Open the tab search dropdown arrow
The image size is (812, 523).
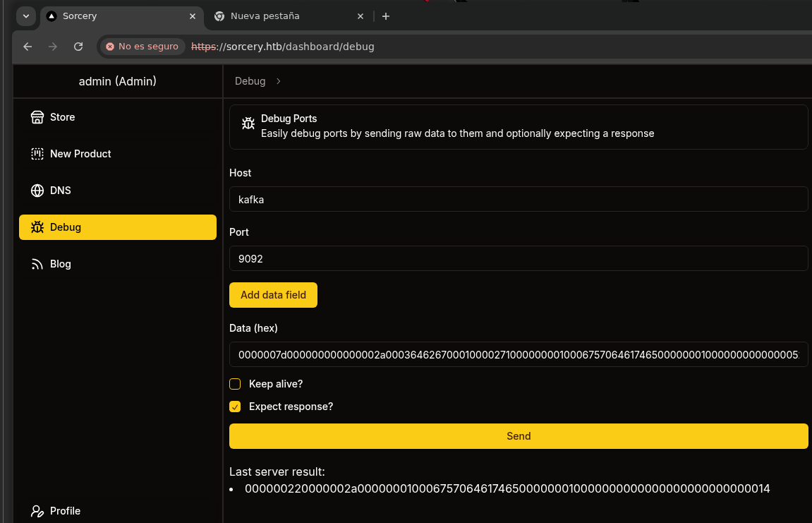[26, 16]
